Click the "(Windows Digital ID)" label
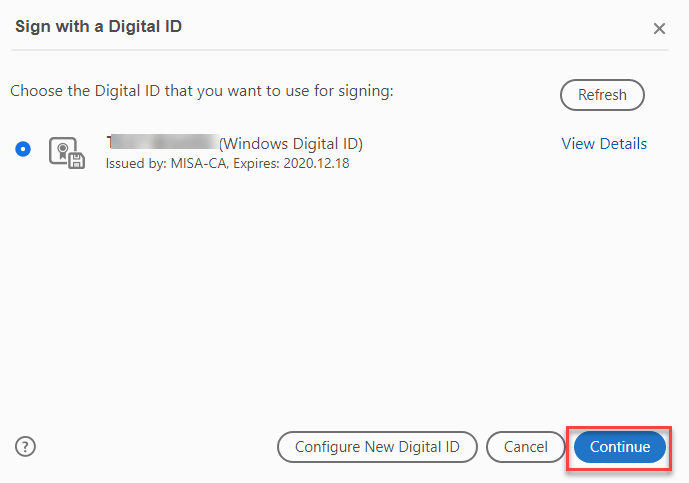689x483 pixels. click(x=290, y=143)
